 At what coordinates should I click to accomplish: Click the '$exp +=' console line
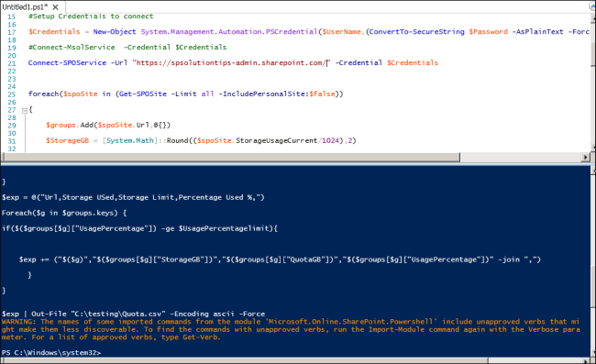click(x=280, y=259)
